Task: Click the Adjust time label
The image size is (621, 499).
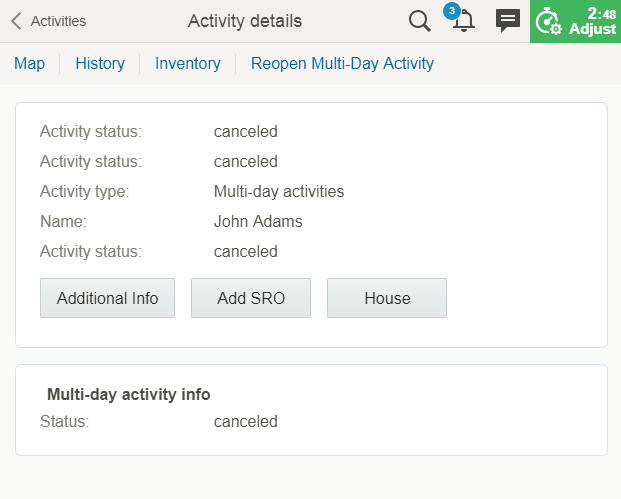Action: tap(592, 29)
